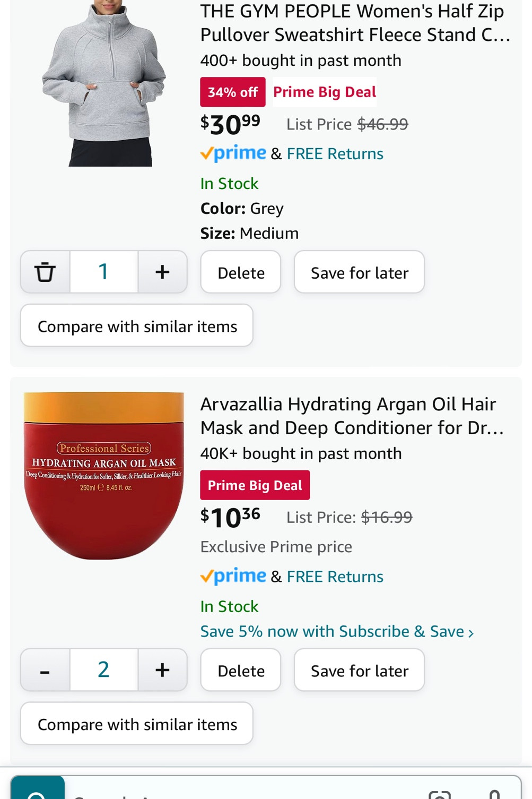This screenshot has height=799, width=532.
Task: Remove sweatshirt using the trash icon
Action: pyautogui.click(x=45, y=272)
